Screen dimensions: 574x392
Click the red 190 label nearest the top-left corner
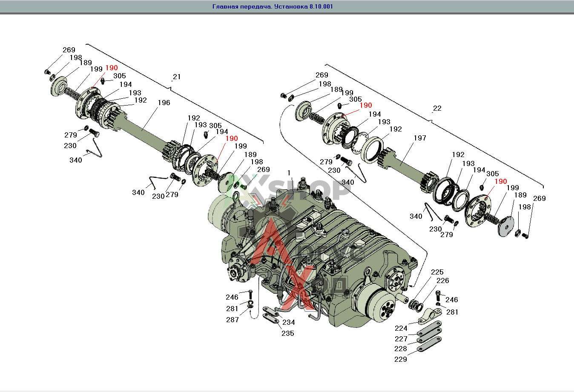(x=111, y=68)
